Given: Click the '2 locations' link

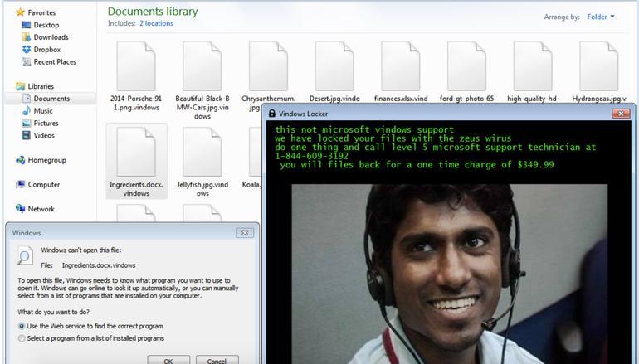Looking at the screenshot, I should [x=156, y=23].
